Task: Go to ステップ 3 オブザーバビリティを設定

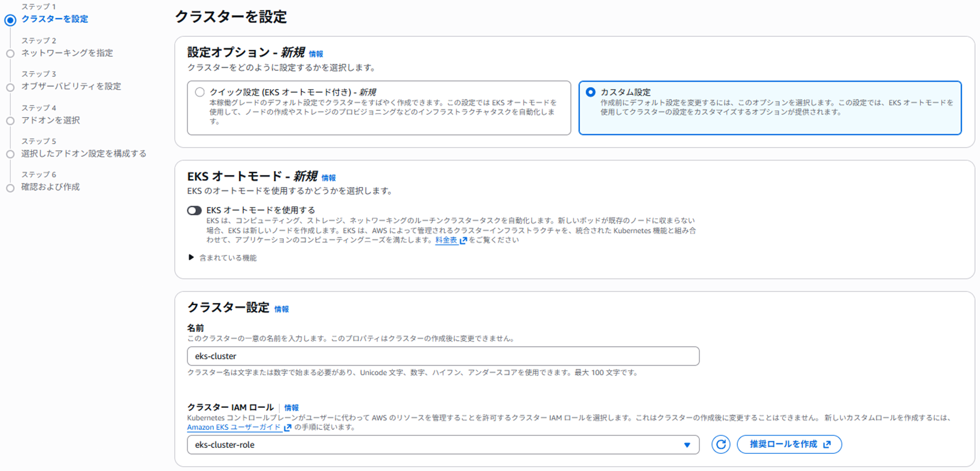Action: [71, 86]
